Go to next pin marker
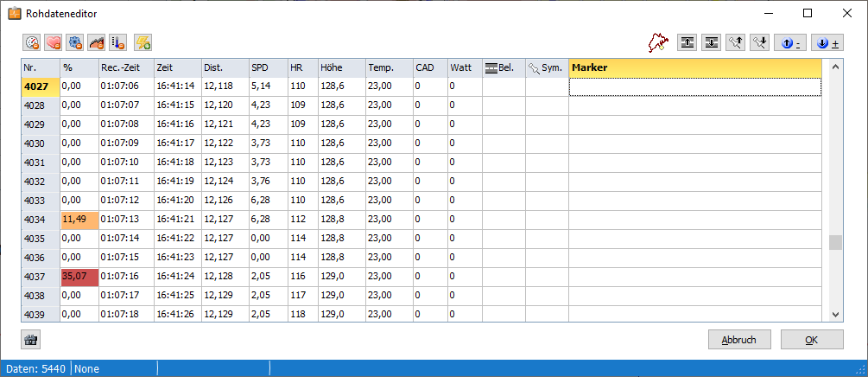The width and height of the screenshot is (868, 377). [760, 42]
